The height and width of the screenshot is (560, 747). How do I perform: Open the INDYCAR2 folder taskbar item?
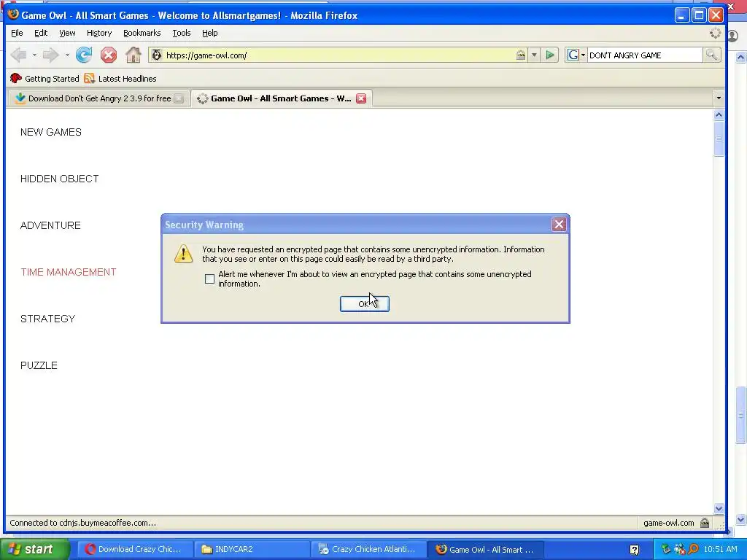(x=252, y=550)
